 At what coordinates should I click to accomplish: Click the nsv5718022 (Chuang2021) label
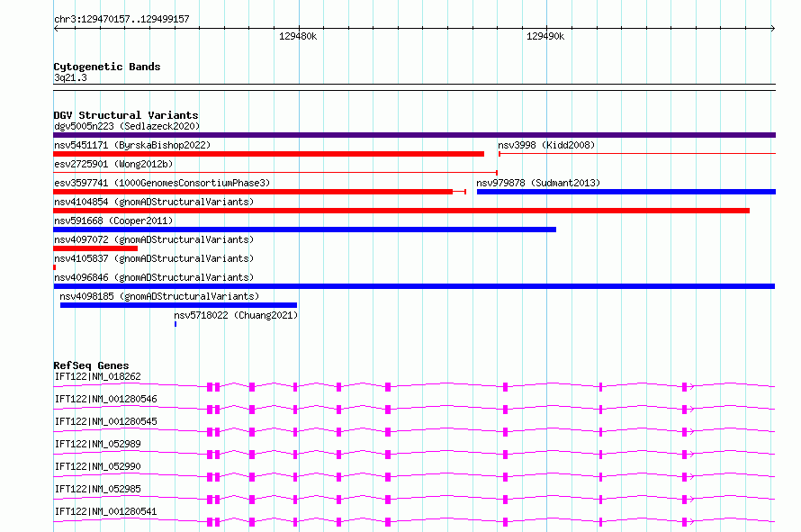click(236, 315)
